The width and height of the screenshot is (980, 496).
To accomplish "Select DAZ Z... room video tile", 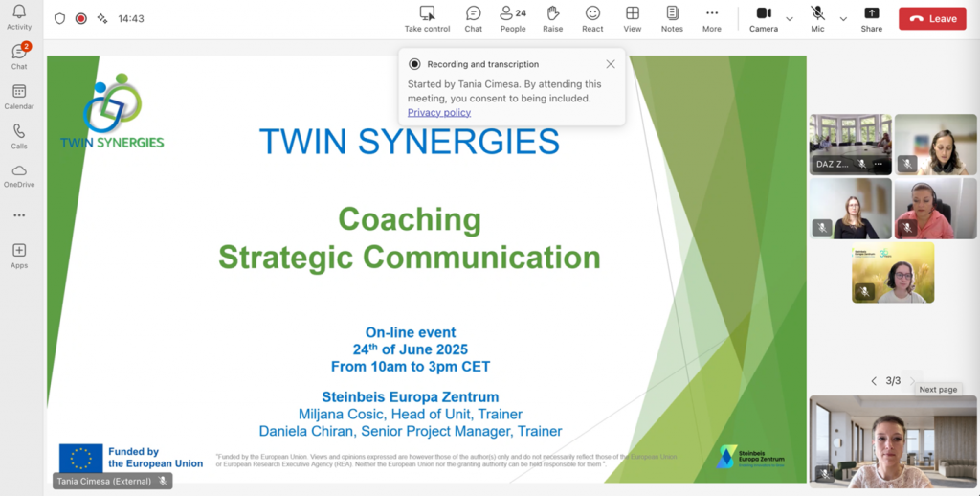I will 850,145.
